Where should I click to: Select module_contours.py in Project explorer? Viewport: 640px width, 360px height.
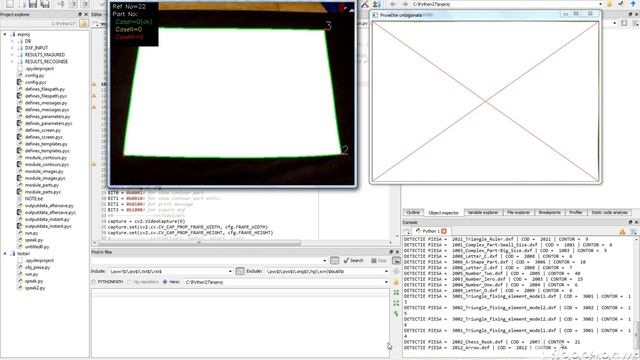click(x=46, y=158)
